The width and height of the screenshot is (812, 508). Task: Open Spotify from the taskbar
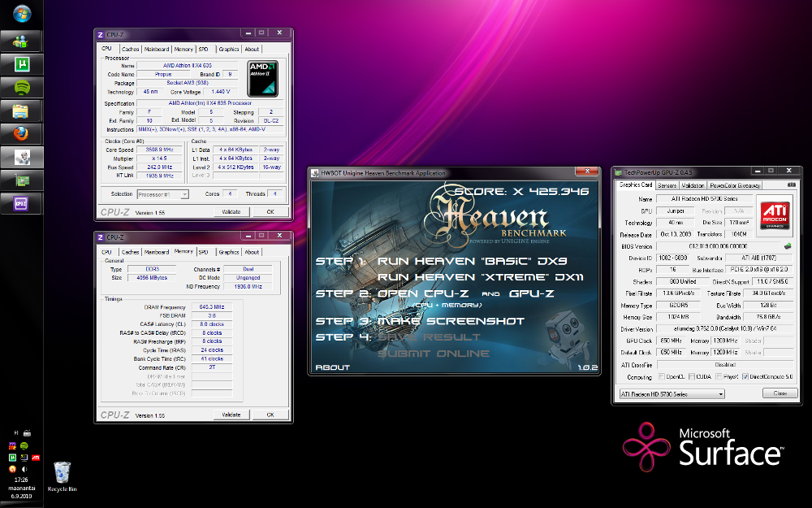tap(21, 88)
